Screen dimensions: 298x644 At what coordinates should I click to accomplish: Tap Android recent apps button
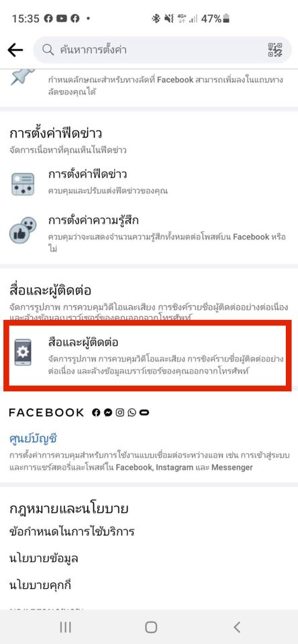click(x=65, y=627)
